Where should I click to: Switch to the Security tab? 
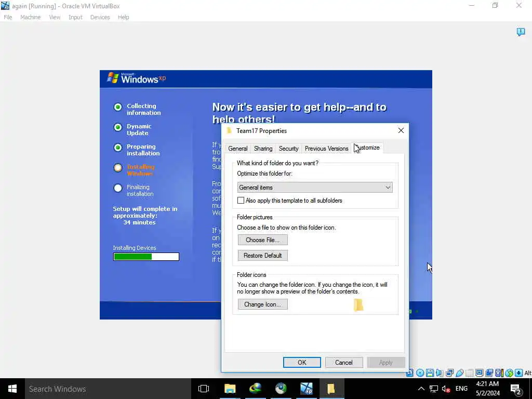[x=288, y=149]
